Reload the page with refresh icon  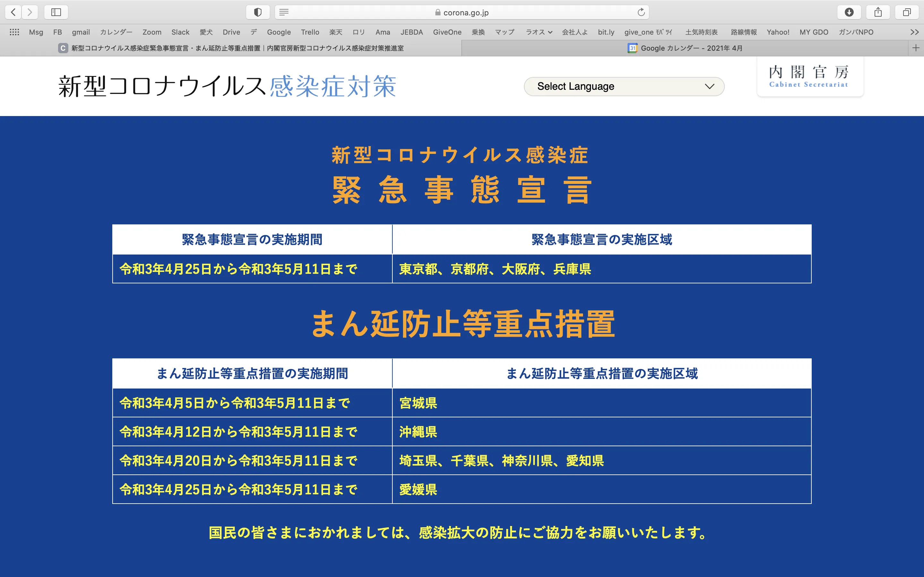click(x=641, y=12)
